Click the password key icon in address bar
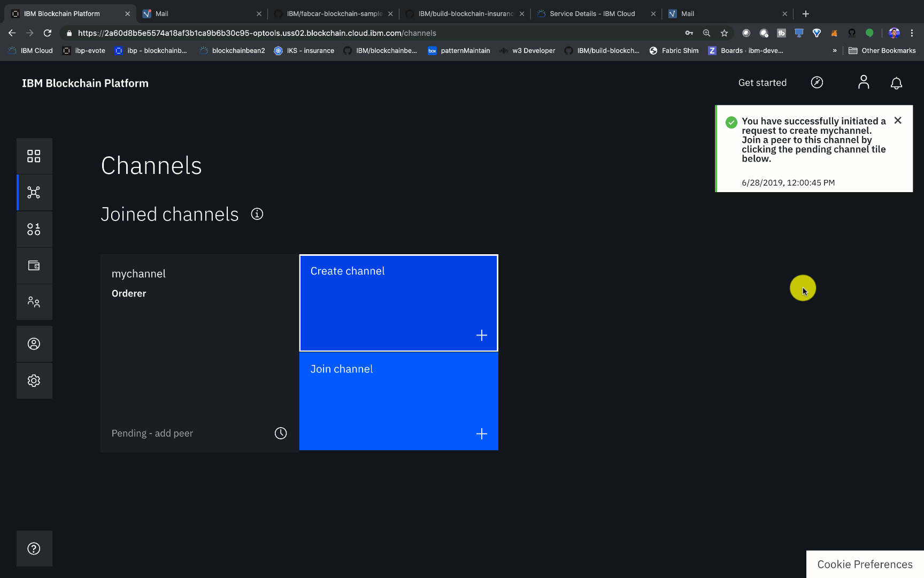This screenshot has width=924, height=578. pos(689,33)
